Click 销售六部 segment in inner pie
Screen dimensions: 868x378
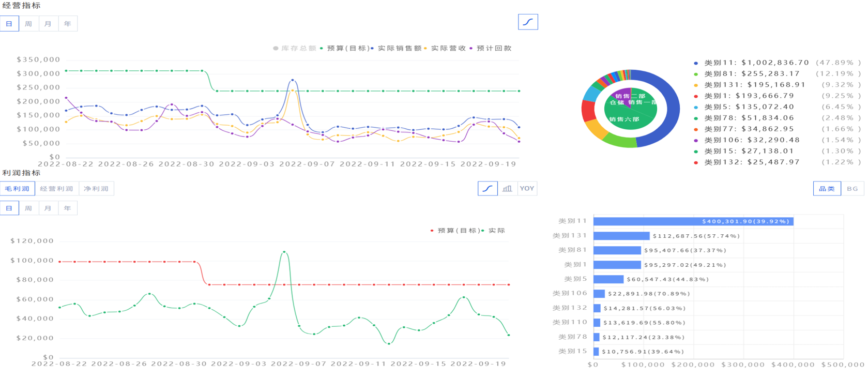(x=625, y=119)
